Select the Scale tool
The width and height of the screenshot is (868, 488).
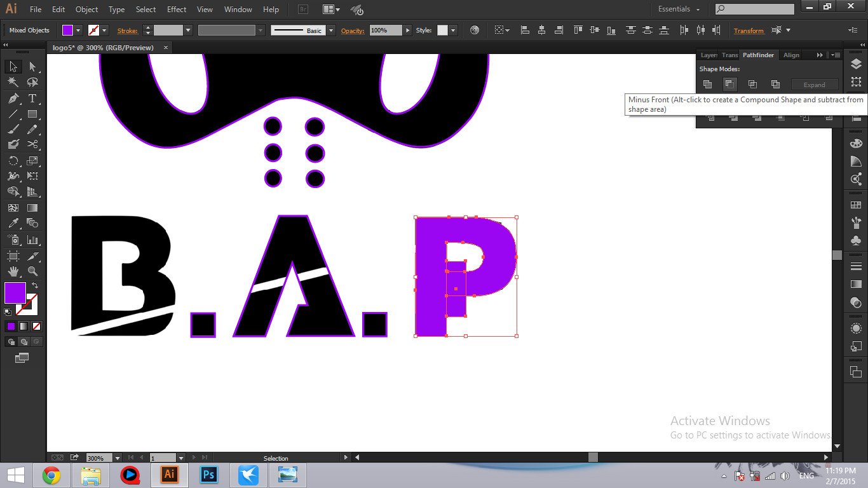pyautogui.click(x=32, y=161)
